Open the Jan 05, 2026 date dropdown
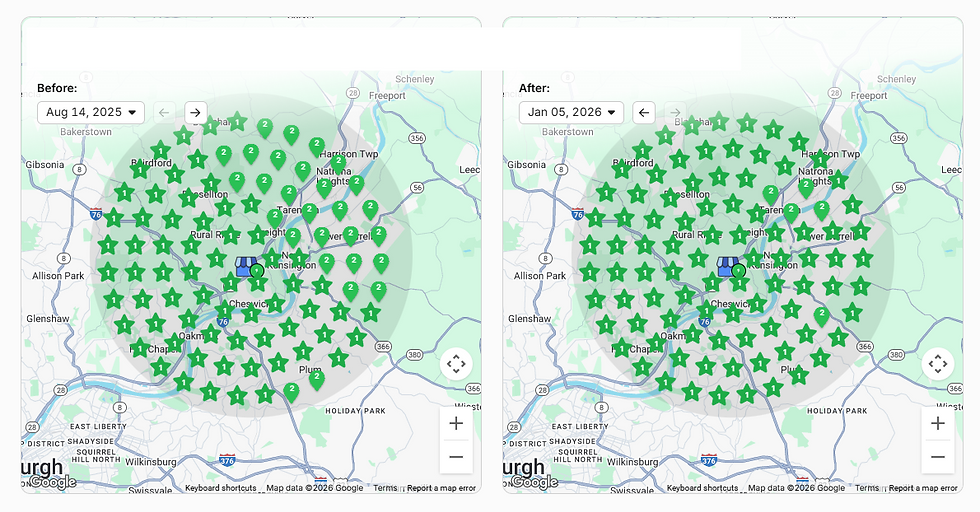 click(571, 113)
